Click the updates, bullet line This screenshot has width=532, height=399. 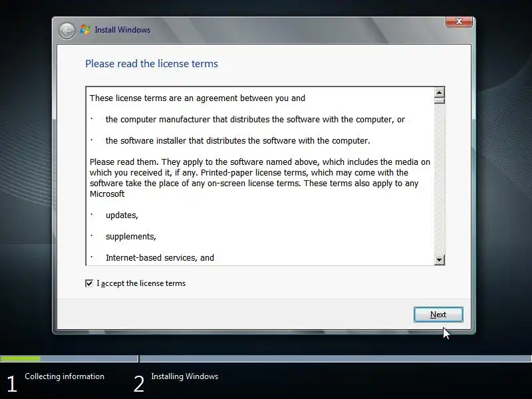(x=122, y=215)
